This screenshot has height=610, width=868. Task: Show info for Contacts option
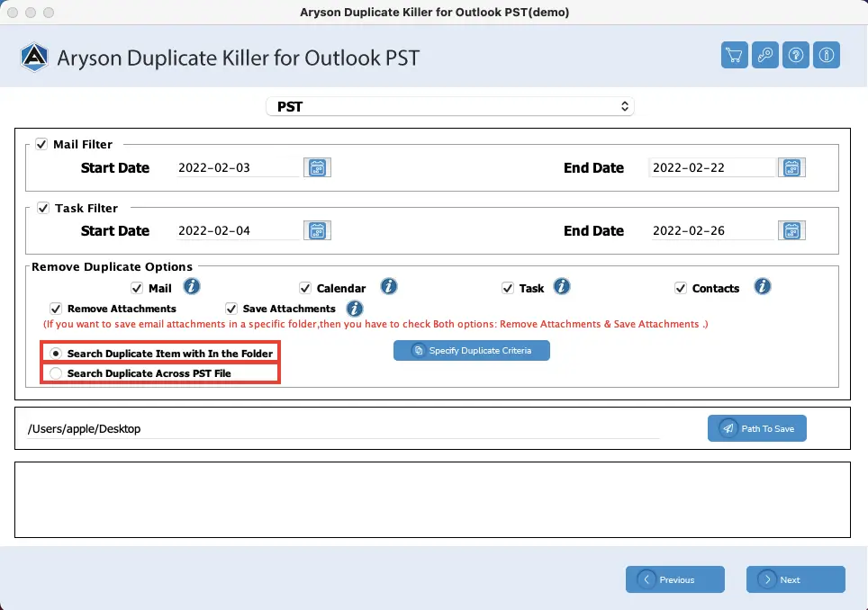coord(763,287)
